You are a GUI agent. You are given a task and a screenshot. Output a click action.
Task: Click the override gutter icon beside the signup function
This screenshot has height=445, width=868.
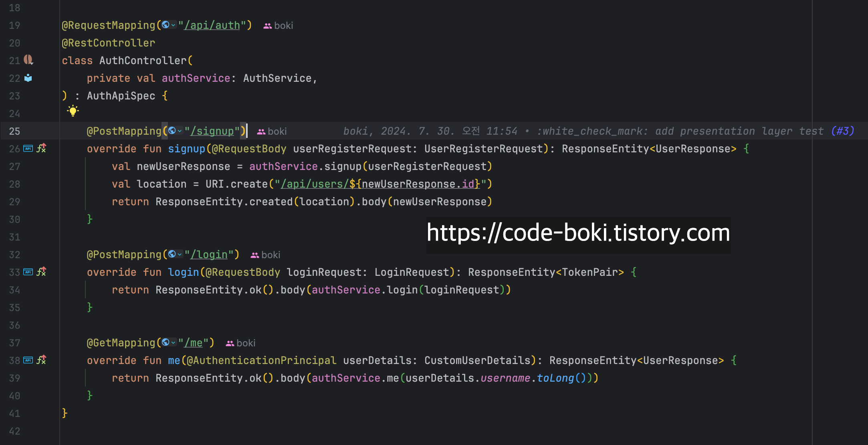click(41, 148)
